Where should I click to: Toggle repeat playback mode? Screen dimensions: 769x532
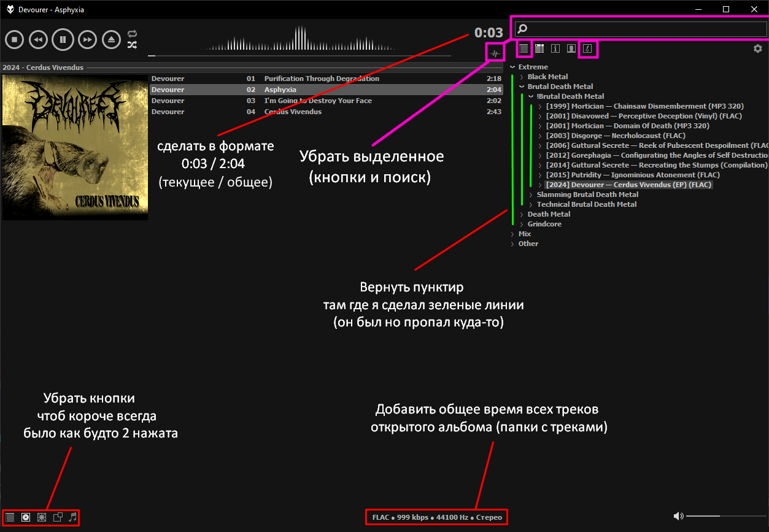132,34
